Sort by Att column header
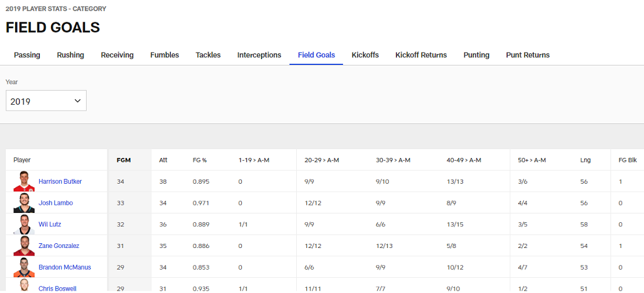644x293 pixels. click(163, 160)
